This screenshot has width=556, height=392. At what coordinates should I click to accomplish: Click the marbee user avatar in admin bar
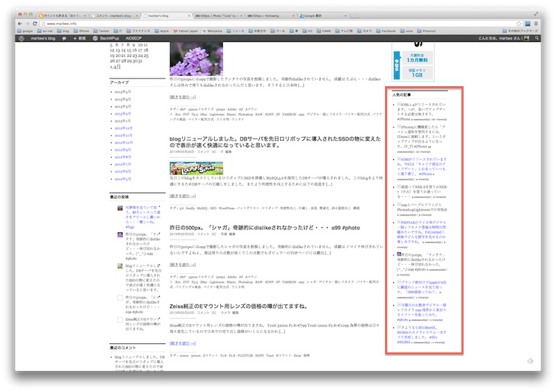click(x=527, y=38)
